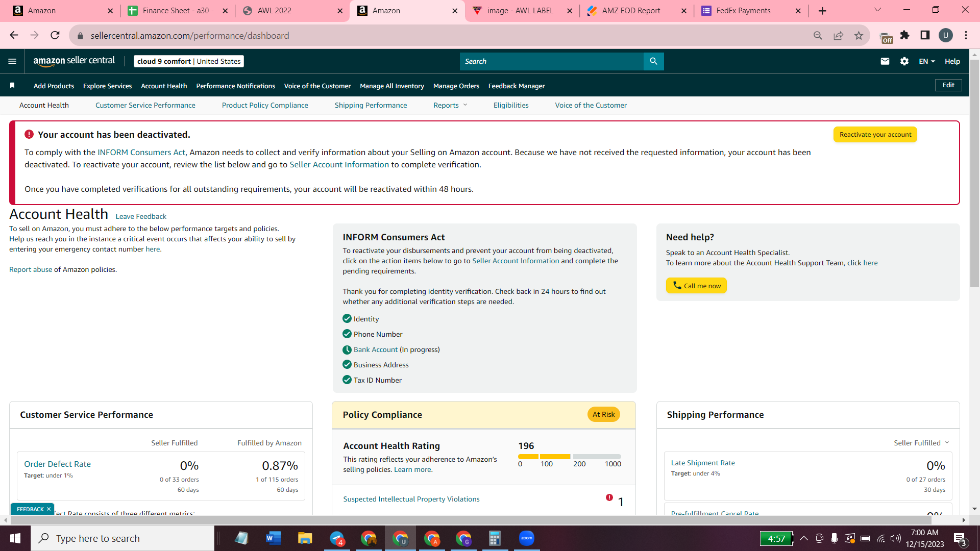Image resolution: width=980 pixels, height=551 pixels.
Task: Click the Help link in the header
Action: 952,61
